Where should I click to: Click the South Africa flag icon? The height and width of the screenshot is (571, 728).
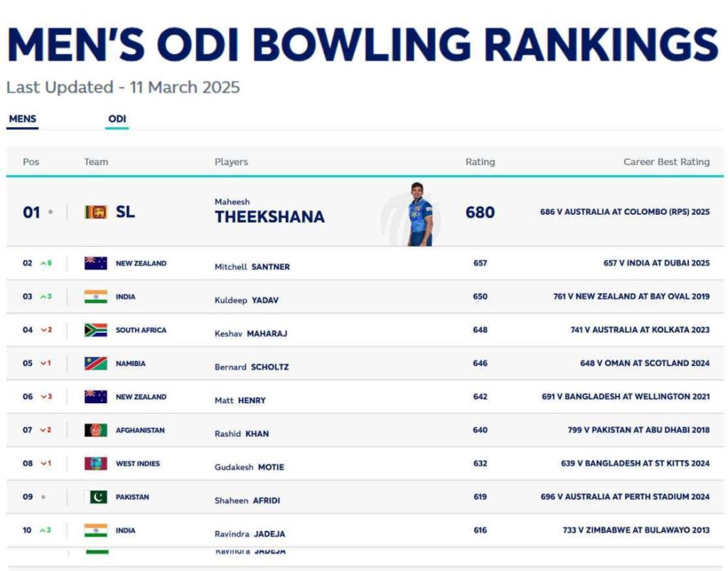95,330
